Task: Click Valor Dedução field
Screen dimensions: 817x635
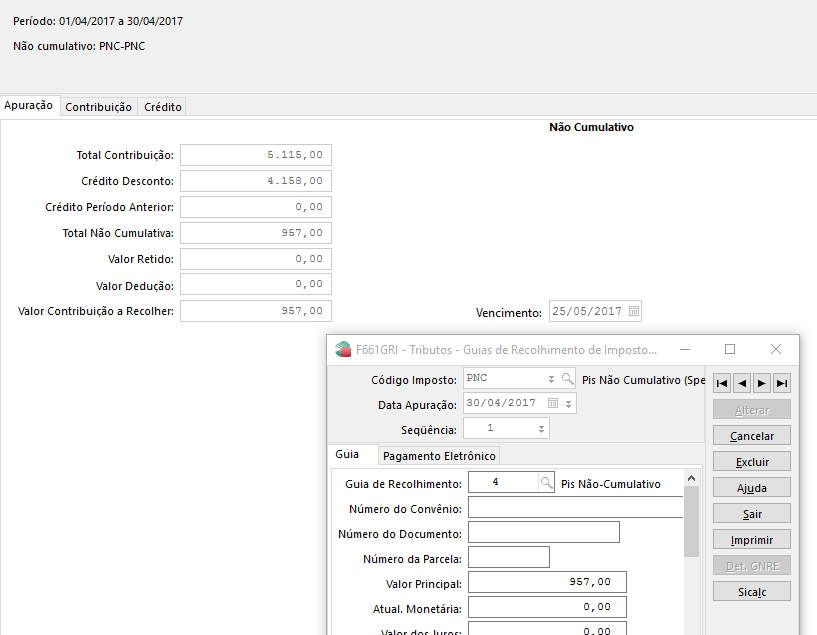Action: coord(256,284)
